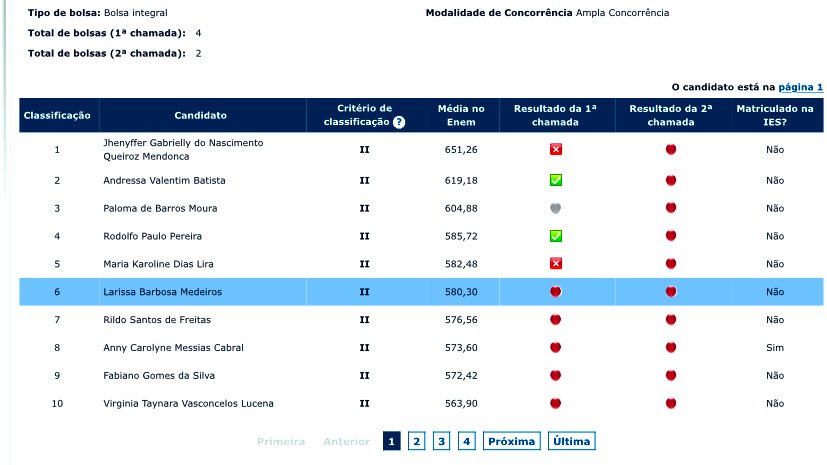Click Larissa Barbosa Medeiros' first-call red dot

(x=555, y=292)
